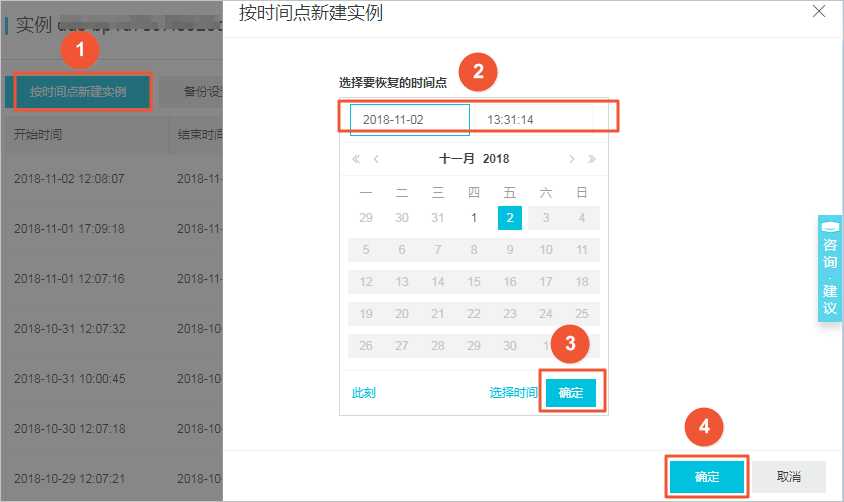
Task: Click disabled day 26 in last row
Action: click(365, 345)
